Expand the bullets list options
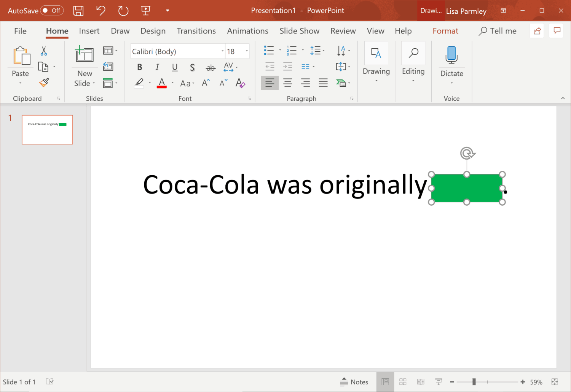The image size is (571, 392). (280, 50)
